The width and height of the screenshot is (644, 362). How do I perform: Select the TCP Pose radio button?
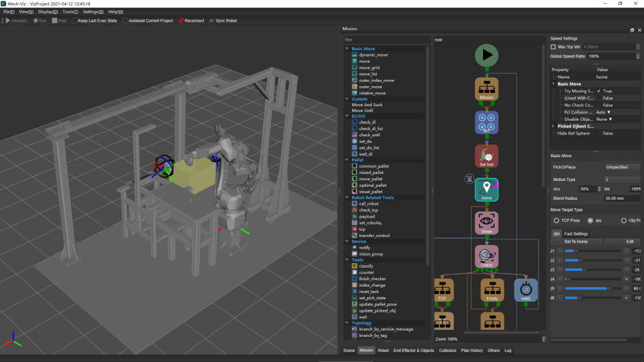pos(557,221)
